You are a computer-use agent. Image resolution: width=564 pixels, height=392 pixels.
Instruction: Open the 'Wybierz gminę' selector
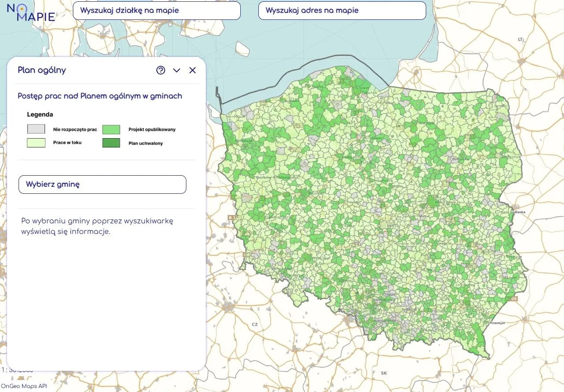102,184
